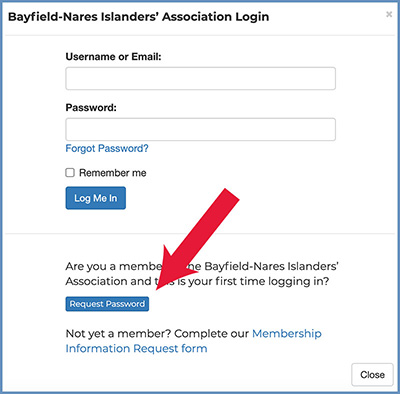400x394 pixels.
Task: Tick the Remember me checkbox
Action: click(x=70, y=172)
